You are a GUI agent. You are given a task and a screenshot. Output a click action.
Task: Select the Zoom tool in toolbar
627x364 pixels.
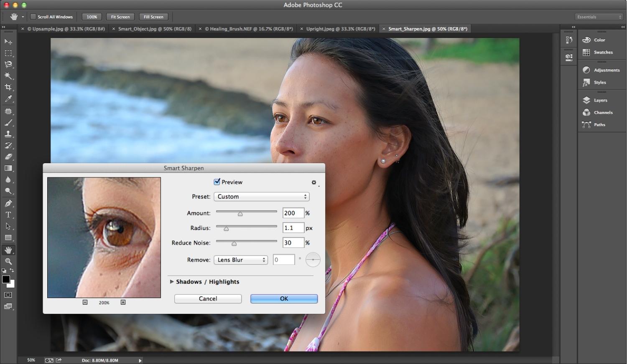click(8, 261)
